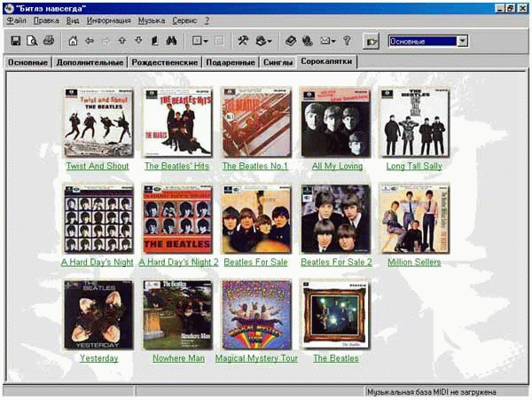
Task: Click the grayed square frame icon
Action: click(x=220, y=41)
